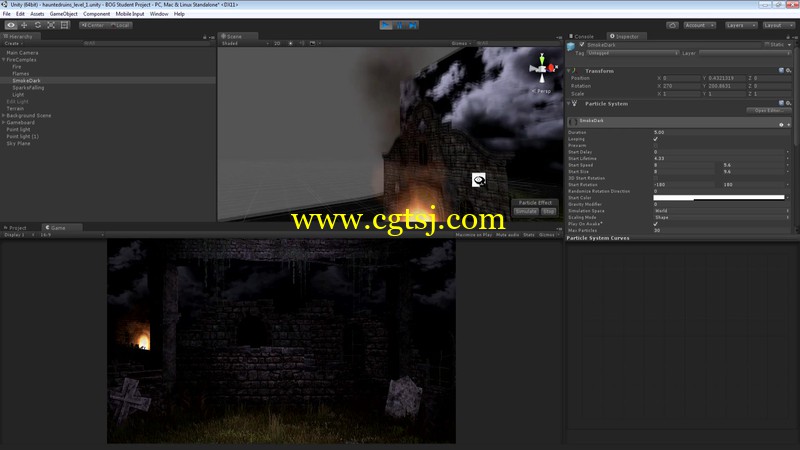Select the Scale tool
800x450 pixels.
click(51, 25)
